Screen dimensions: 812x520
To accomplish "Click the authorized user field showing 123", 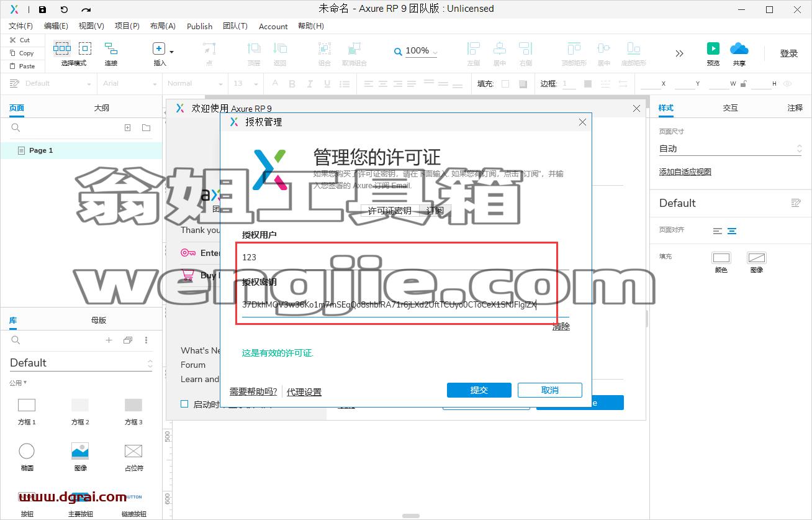I will coord(405,257).
